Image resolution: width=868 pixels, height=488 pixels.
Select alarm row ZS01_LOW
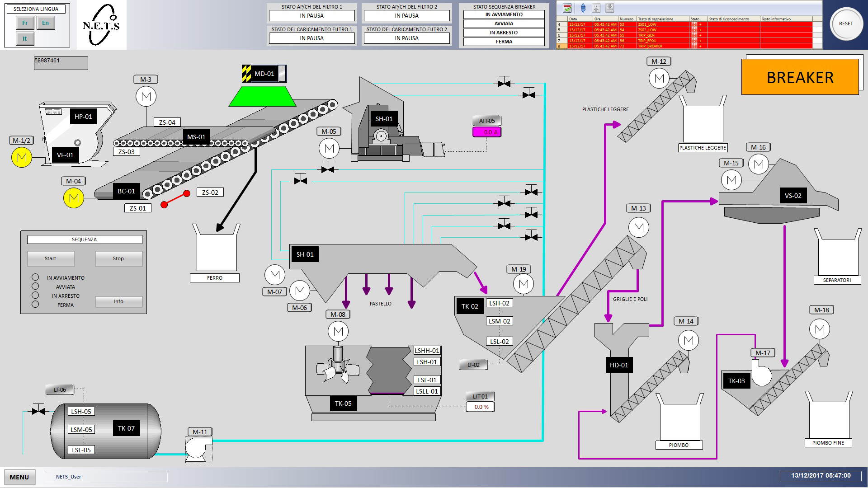[x=684, y=24]
